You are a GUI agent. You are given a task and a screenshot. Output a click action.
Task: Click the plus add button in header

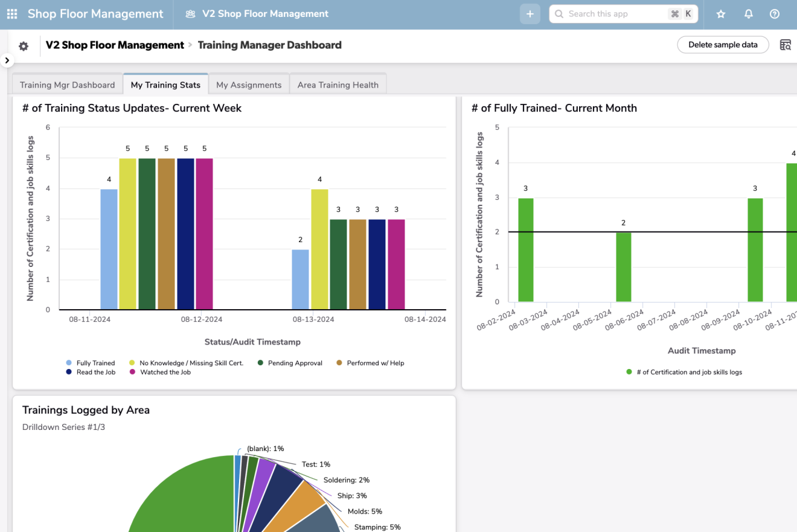(530, 14)
